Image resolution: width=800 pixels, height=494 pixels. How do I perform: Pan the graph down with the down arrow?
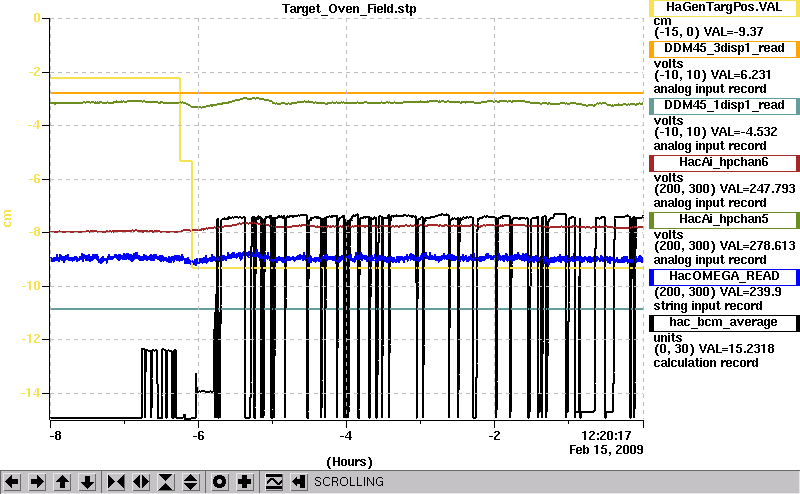point(88,482)
